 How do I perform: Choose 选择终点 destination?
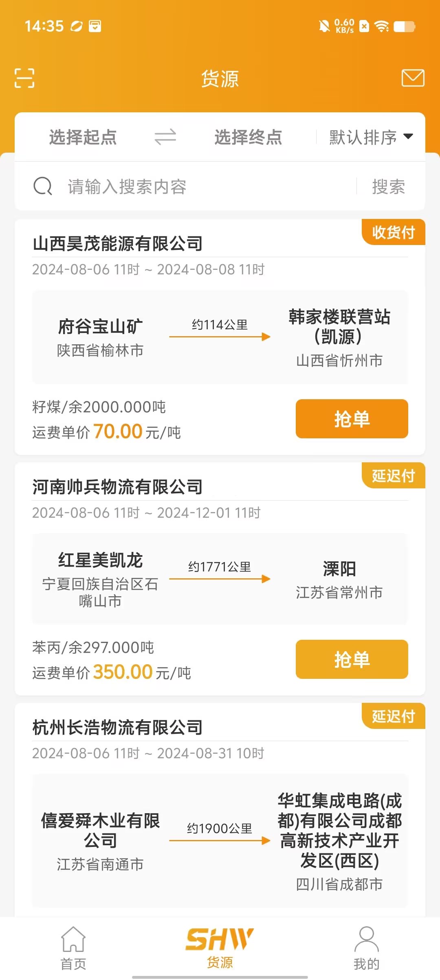248,137
